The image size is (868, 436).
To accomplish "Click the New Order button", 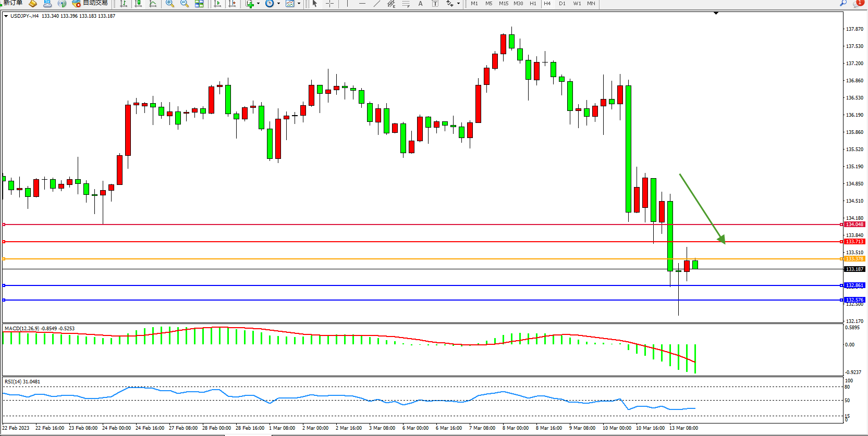I will click(x=13, y=3).
